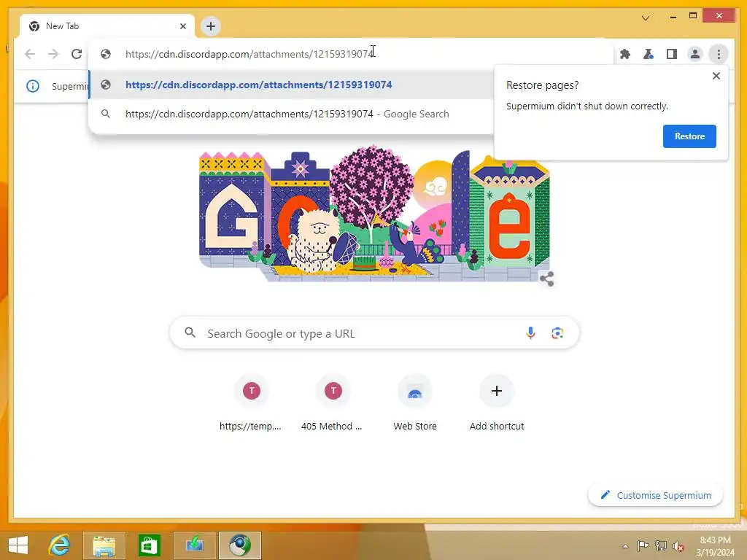Dismiss the Restore pages popup
Screen dimensions: 747x560
pos(716,76)
